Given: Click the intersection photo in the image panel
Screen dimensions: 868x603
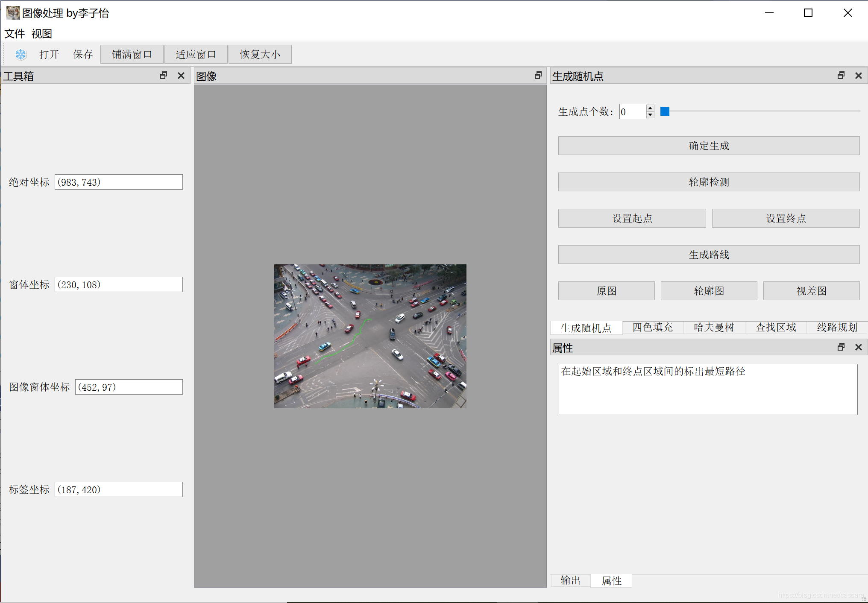Looking at the screenshot, I should [x=370, y=336].
